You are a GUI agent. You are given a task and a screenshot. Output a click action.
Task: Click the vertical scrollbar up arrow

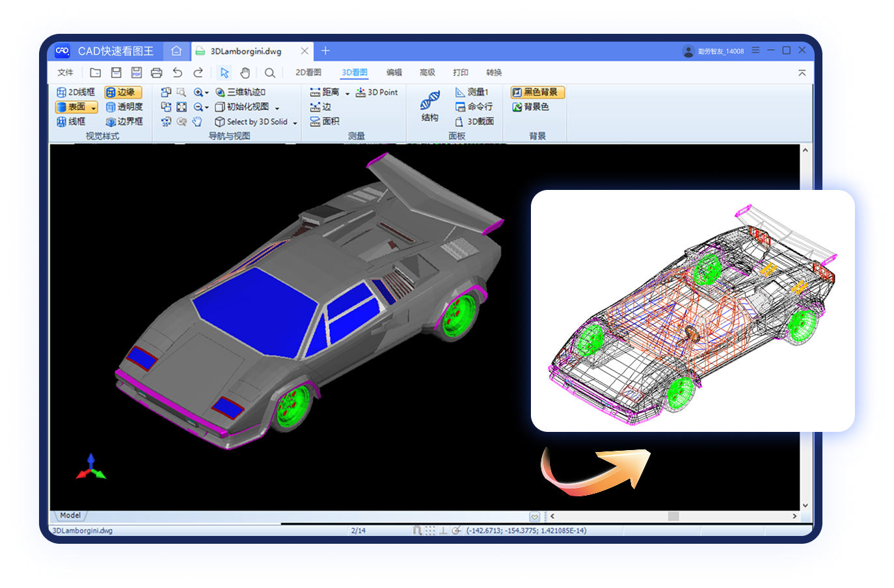(x=806, y=150)
